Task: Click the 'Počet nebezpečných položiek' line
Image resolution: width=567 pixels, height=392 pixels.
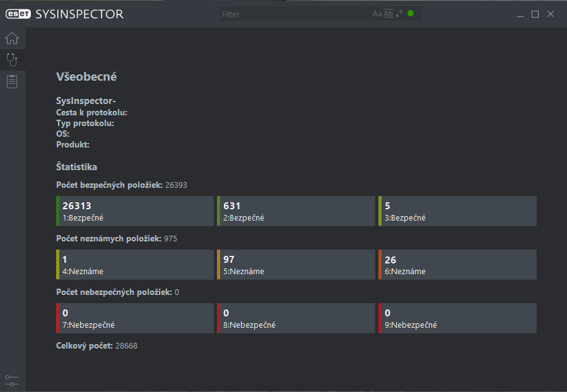Action: pyautogui.click(x=117, y=292)
